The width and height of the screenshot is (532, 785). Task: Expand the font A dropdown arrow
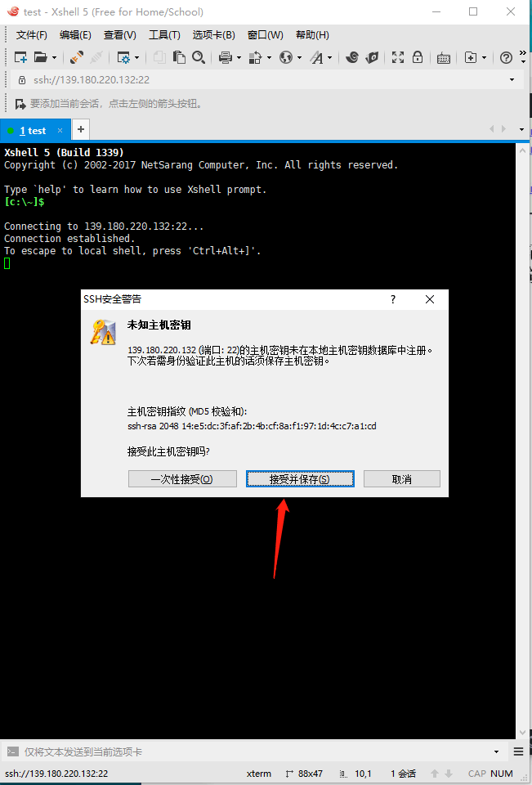point(330,58)
